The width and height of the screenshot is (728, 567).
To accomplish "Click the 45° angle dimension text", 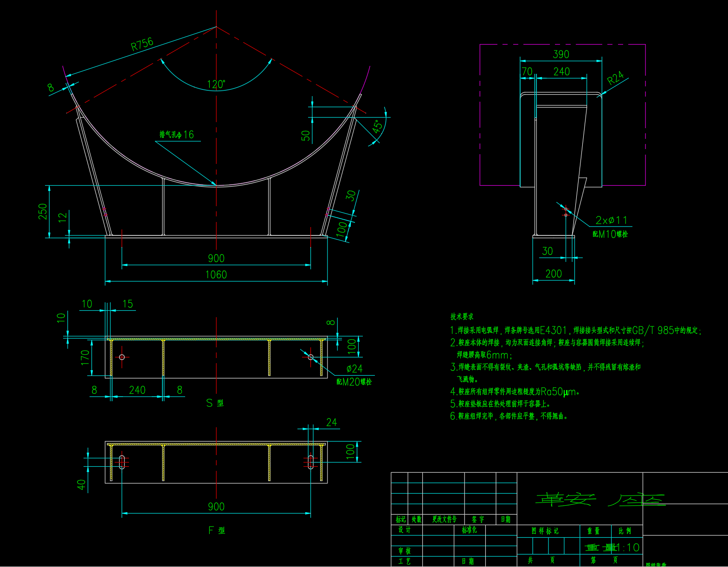I will tap(378, 126).
